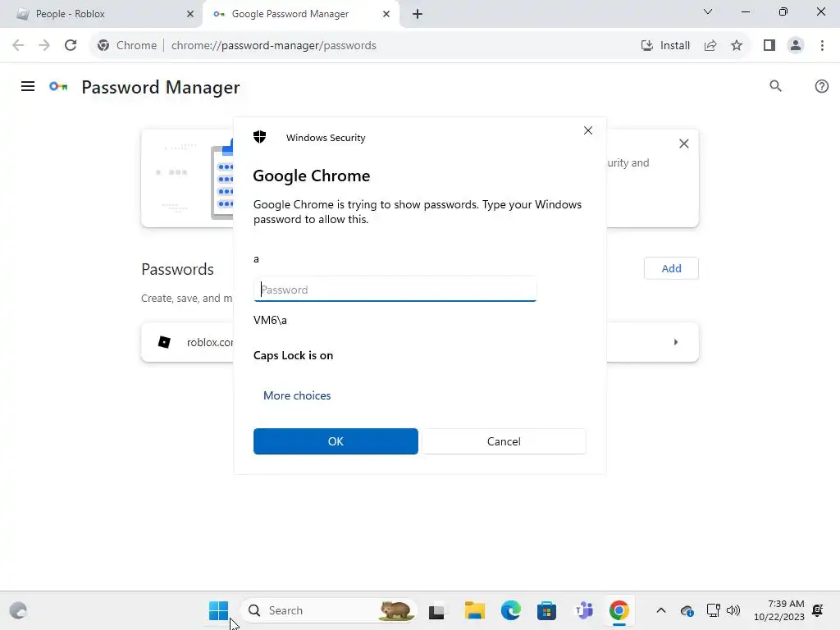Viewport: 840px width, 630px height.
Task: Open Password Manager help icon
Action: [821, 86]
